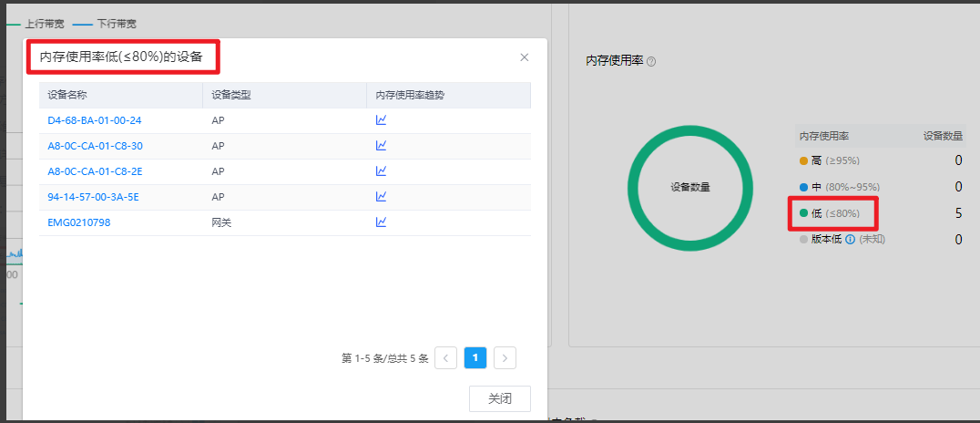The height and width of the screenshot is (423, 980).
Task: Open trend chart icon for A8-0C-CA-01-C8-2E
Action: (382, 171)
